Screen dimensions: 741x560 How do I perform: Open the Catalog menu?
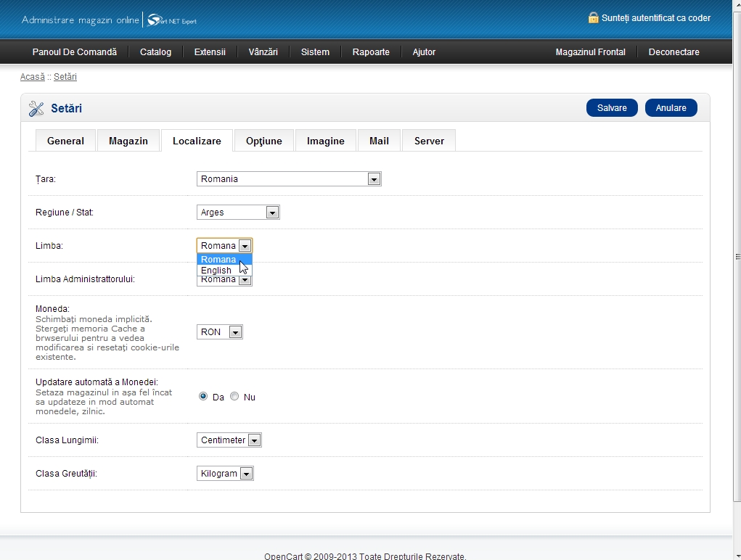[x=155, y=52]
